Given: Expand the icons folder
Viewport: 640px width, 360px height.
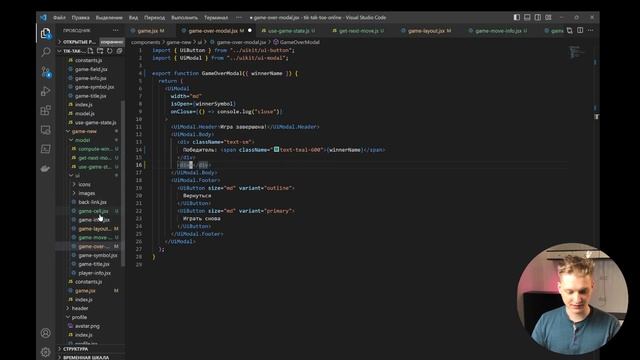Looking at the screenshot, I should (x=84, y=184).
